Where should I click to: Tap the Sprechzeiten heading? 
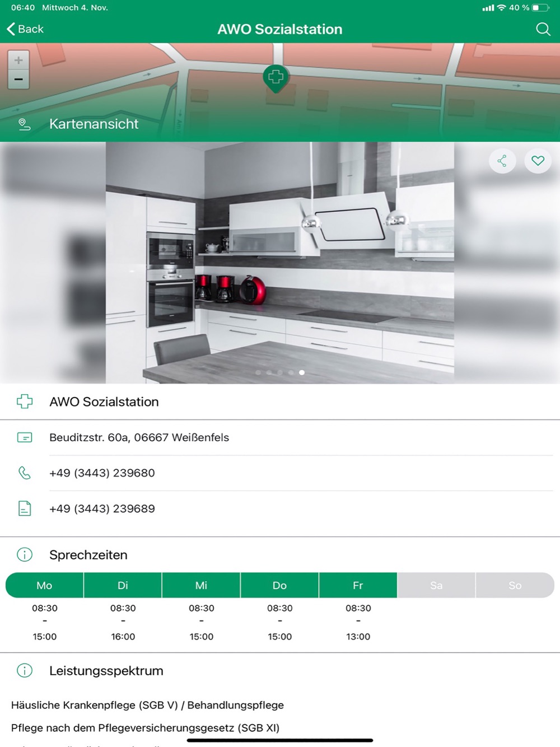pyautogui.click(x=88, y=555)
